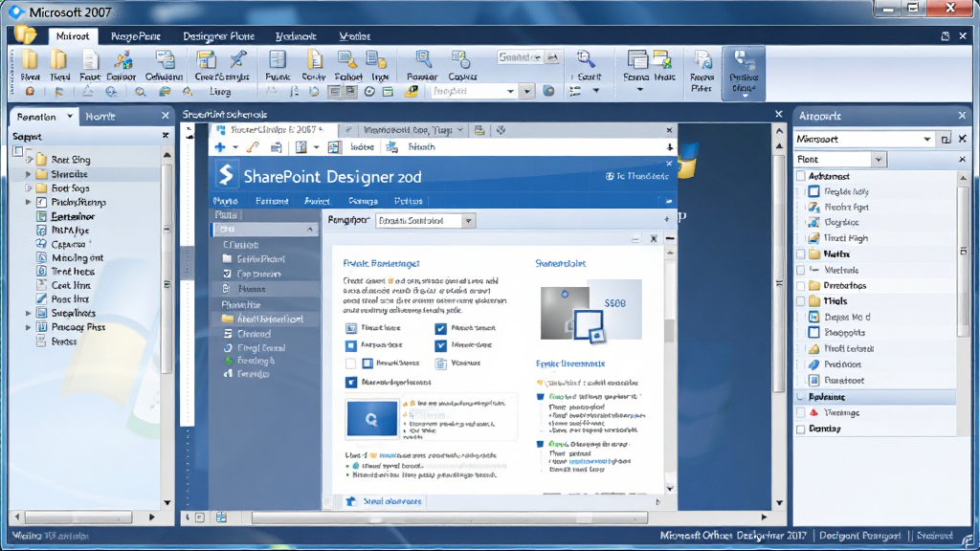Tick the empty white checkbox in third row

(x=350, y=363)
